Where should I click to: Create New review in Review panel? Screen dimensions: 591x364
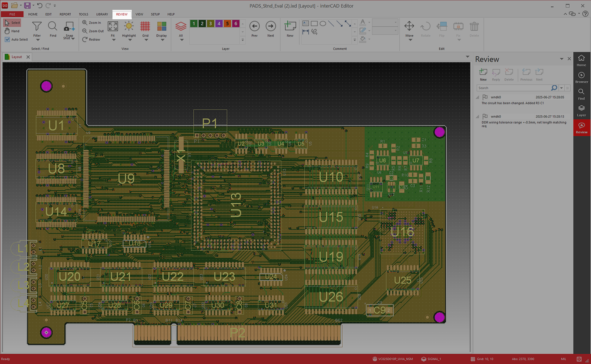[483, 75]
